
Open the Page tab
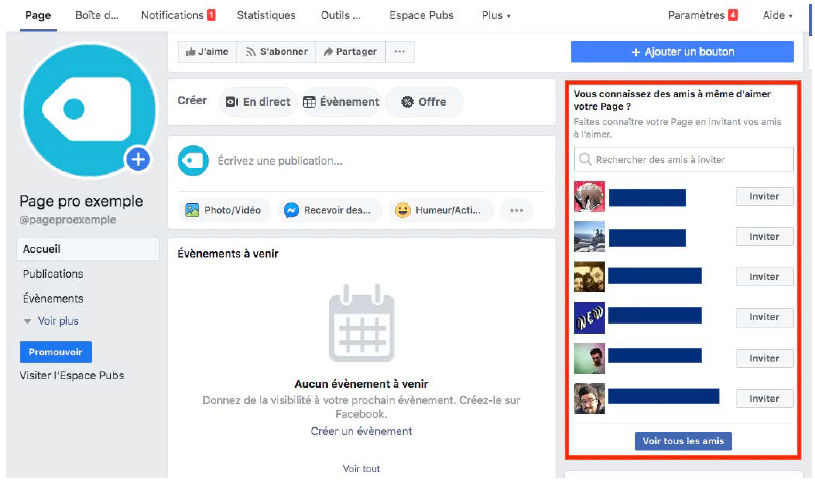click(x=38, y=16)
